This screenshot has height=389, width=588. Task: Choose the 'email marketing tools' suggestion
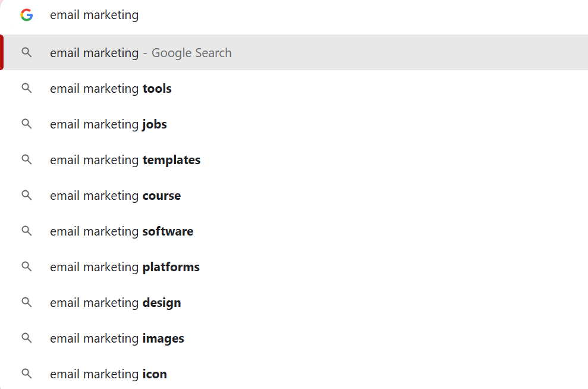click(111, 89)
